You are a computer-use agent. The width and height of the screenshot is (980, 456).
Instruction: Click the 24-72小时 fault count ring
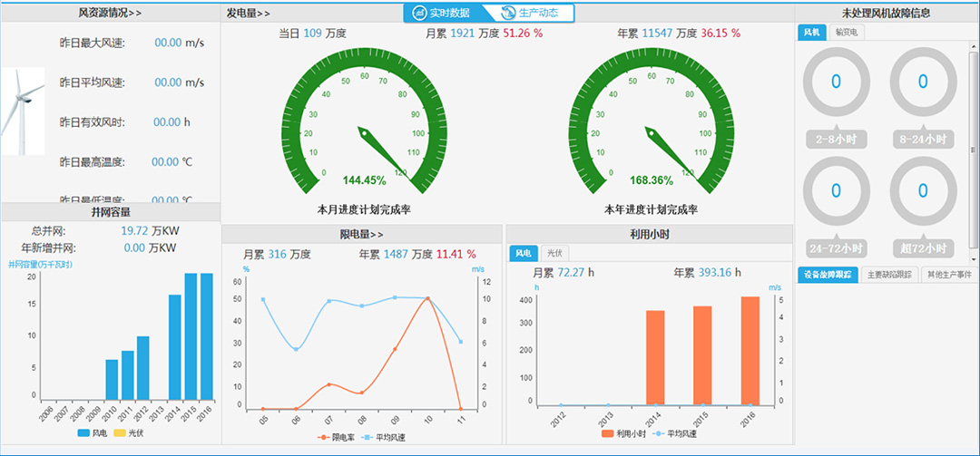point(836,191)
